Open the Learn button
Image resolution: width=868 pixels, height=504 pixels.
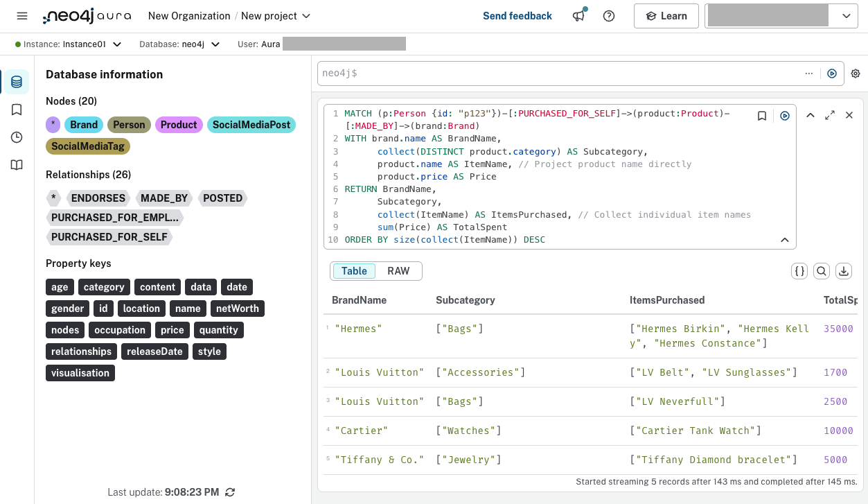(x=666, y=15)
